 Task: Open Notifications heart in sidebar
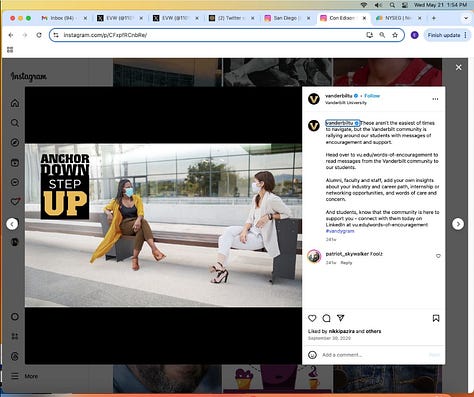pyautogui.click(x=15, y=202)
